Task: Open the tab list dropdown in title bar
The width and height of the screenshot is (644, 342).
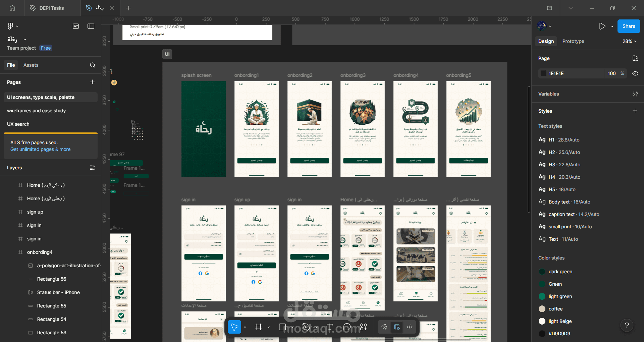Action: [571, 8]
